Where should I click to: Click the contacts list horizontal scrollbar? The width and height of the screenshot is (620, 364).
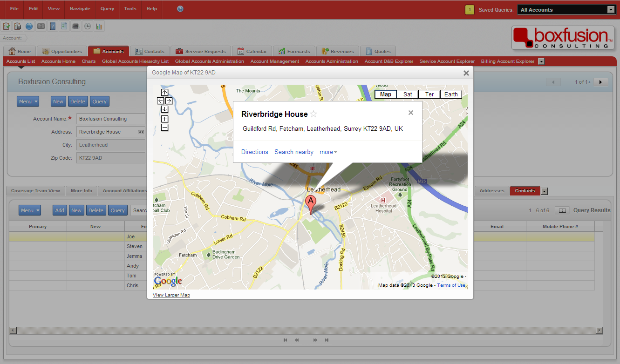point(307,330)
